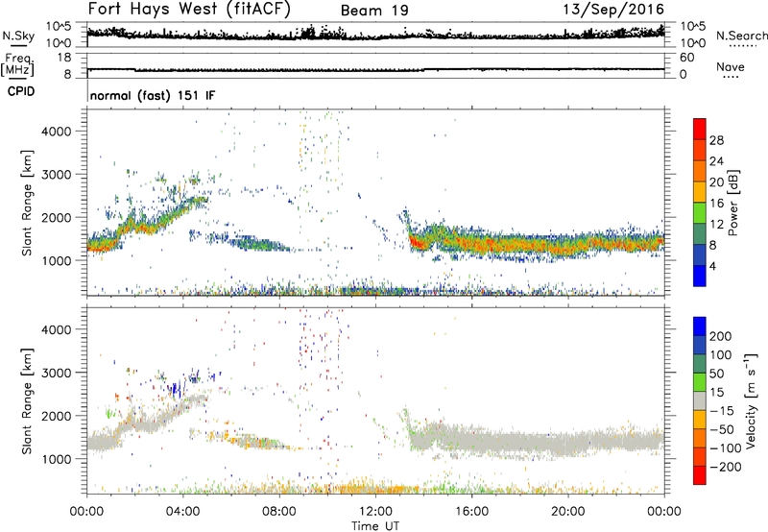Screen dimensions: 768x532
Task: Click the gray segment of velocity colorbar
Action: 700,400
